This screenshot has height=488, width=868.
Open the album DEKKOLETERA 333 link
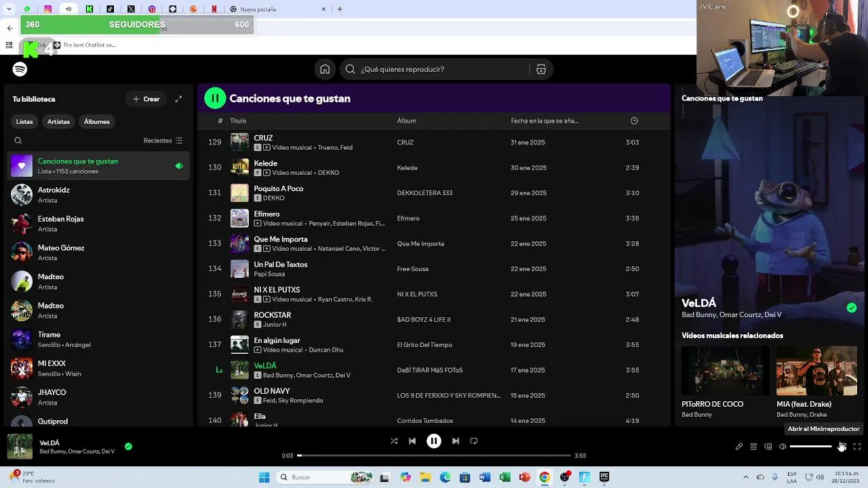click(x=425, y=193)
